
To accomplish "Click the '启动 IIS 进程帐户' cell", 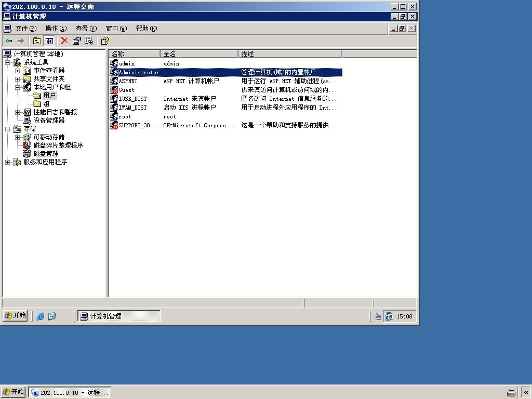I will 190,107.
